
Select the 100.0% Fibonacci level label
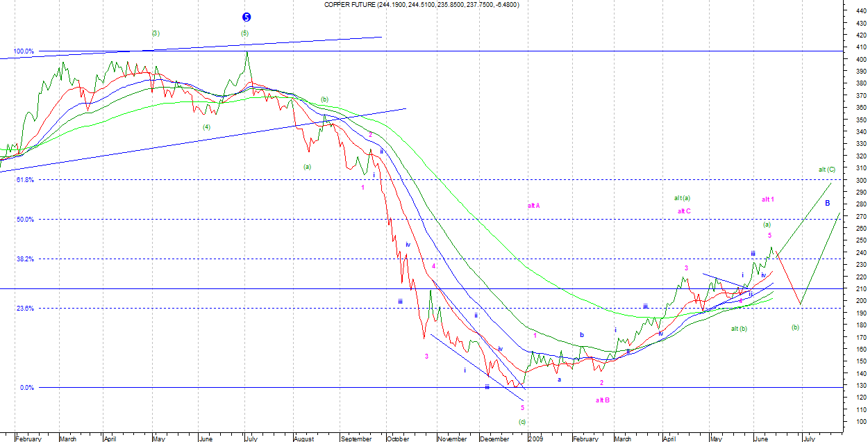coord(24,51)
